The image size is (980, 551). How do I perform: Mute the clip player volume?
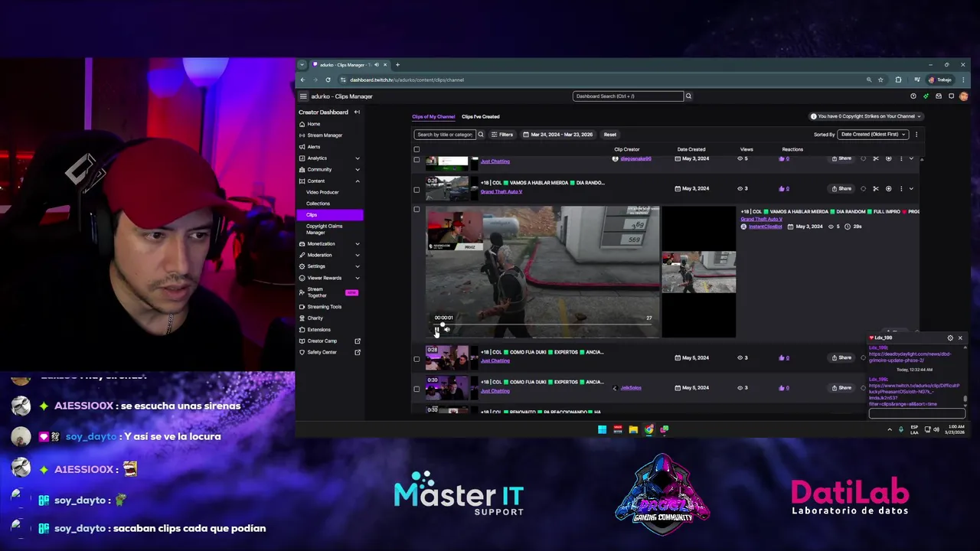tap(447, 330)
